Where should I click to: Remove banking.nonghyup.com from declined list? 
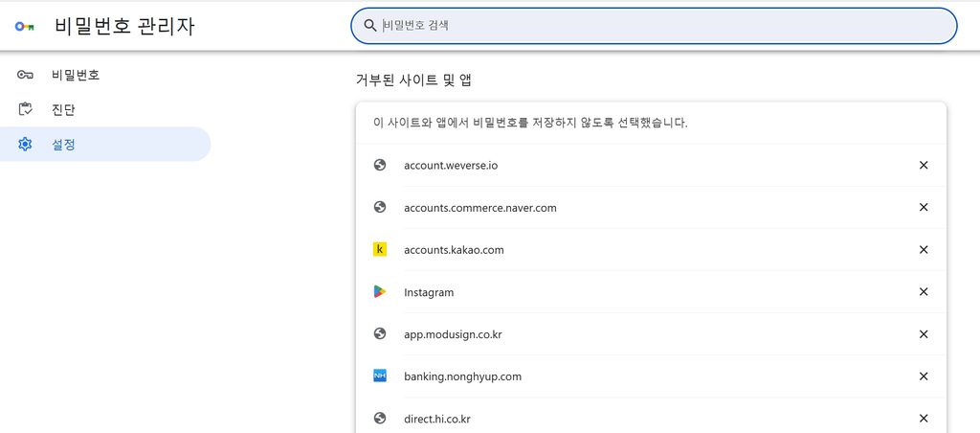[x=924, y=376]
